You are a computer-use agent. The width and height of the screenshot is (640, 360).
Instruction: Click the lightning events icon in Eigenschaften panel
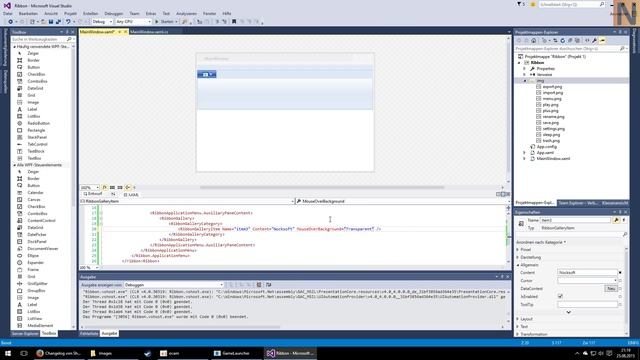coord(624,220)
